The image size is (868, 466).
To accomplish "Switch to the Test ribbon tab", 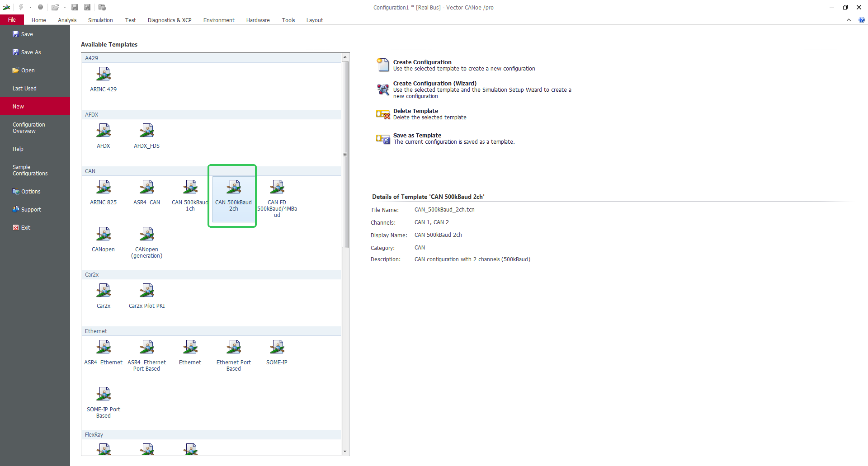I will point(130,20).
